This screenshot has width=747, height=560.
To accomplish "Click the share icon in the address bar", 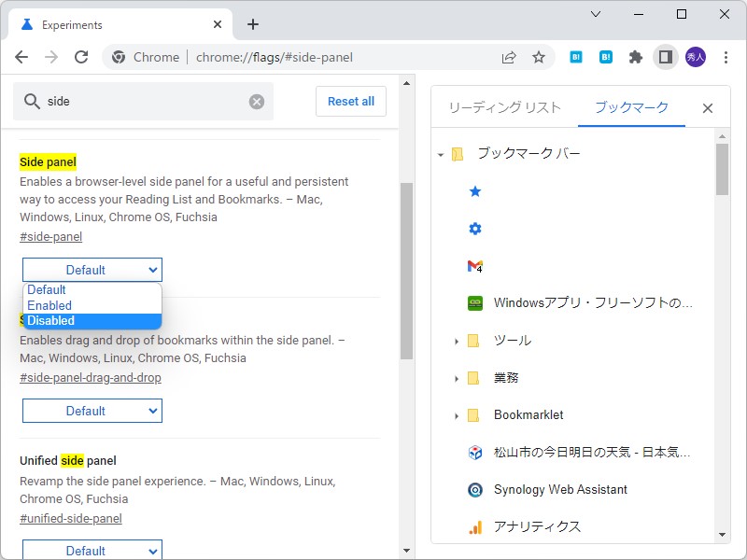I will pyautogui.click(x=509, y=57).
